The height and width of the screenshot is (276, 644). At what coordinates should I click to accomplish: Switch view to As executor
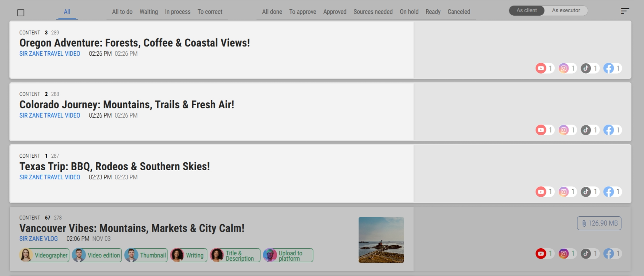click(x=566, y=11)
